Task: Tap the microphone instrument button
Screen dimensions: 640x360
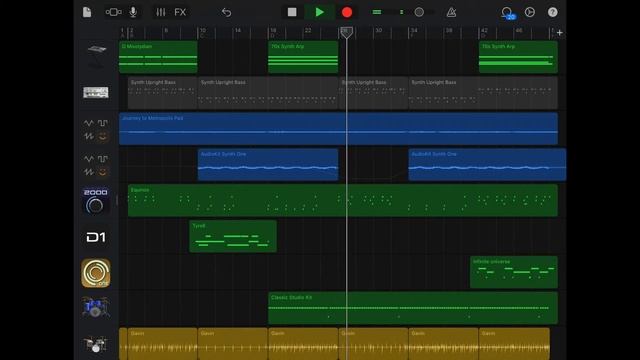Action: pyautogui.click(x=133, y=12)
